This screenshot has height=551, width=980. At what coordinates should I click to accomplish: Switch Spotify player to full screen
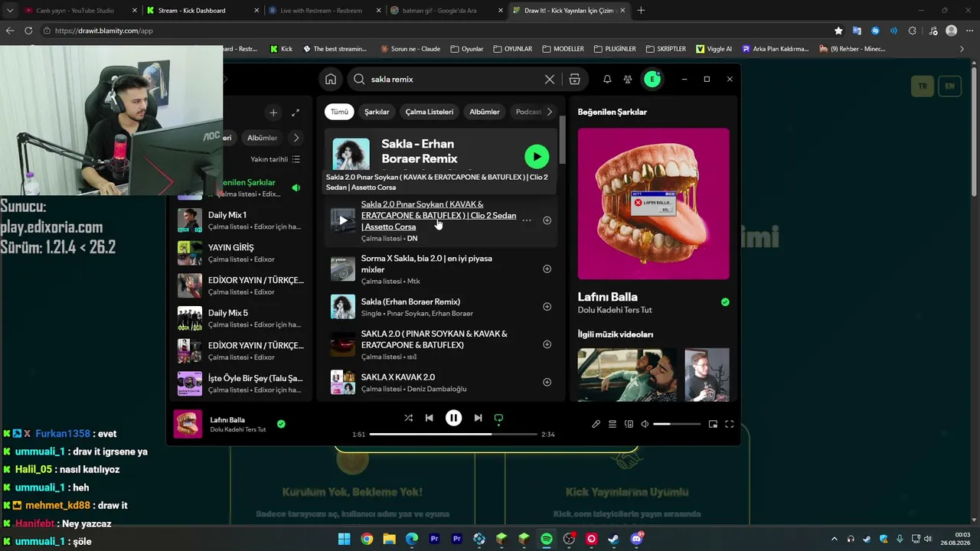[730, 424]
